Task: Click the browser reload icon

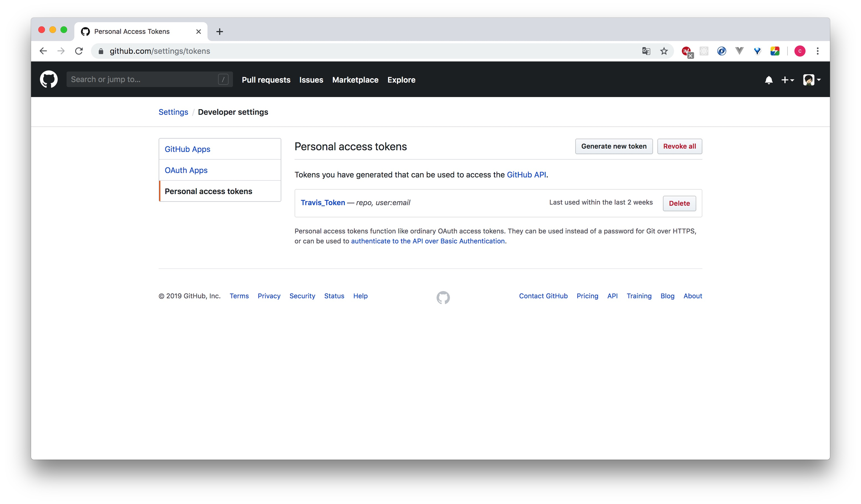Action: click(80, 50)
